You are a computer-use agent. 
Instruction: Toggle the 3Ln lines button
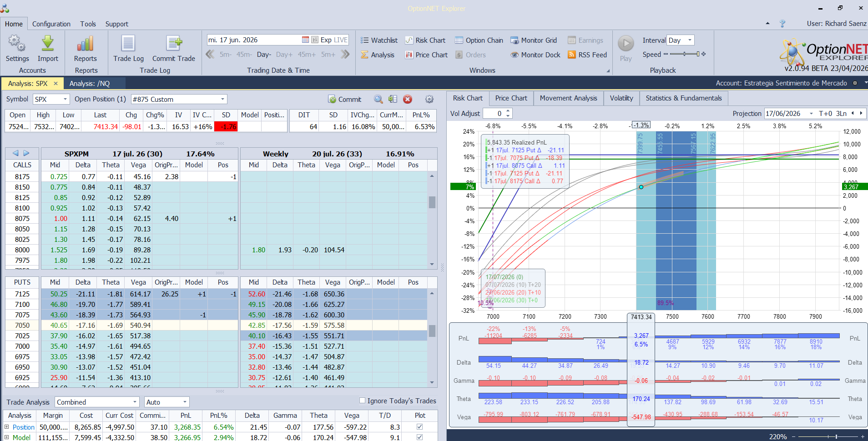(x=841, y=113)
